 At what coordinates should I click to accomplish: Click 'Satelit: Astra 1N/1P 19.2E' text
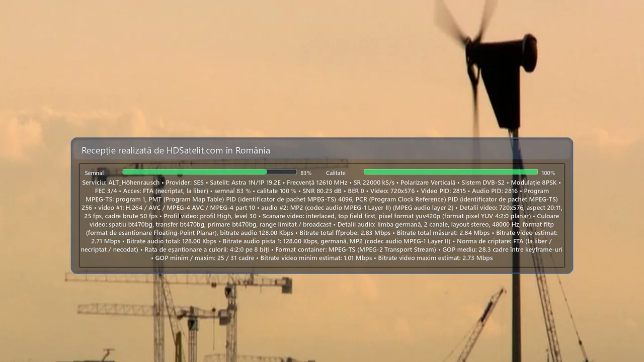(x=245, y=183)
